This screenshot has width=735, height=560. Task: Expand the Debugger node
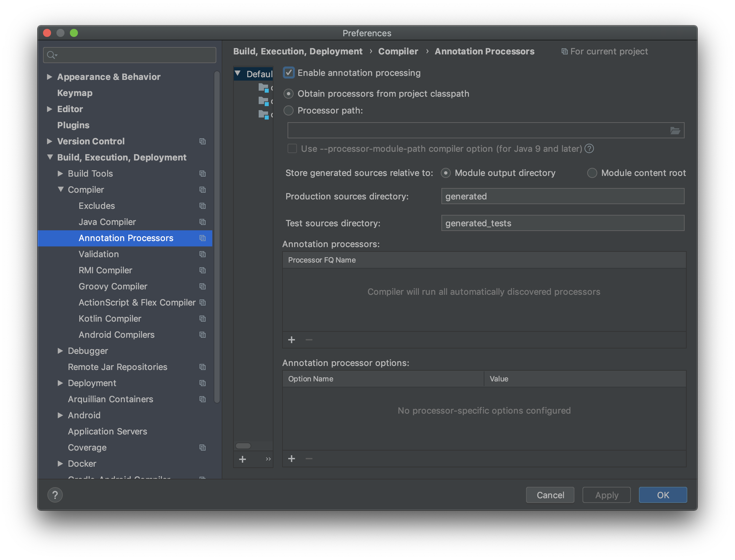(60, 351)
